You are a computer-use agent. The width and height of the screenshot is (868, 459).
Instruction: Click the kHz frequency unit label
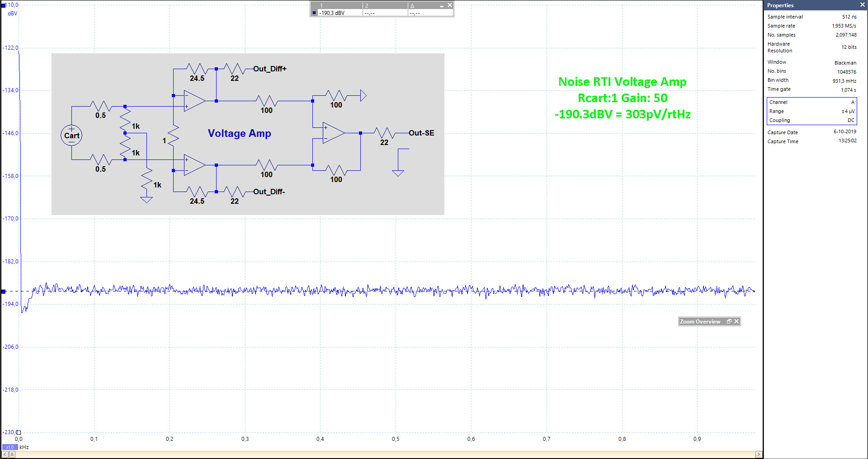24,447
